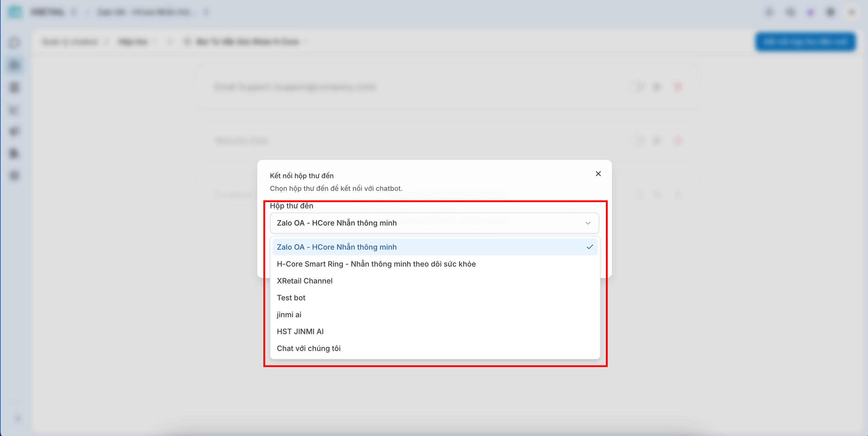The height and width of the screenshot is (436, 868).
Task: Click the blurred blue button at top right
Action: pos(805,42)
